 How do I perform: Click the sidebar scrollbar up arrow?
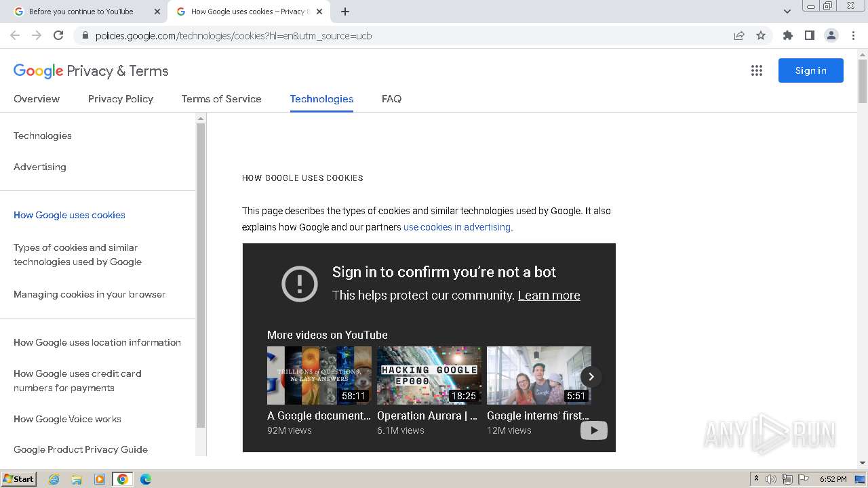[x=200, y=119]
